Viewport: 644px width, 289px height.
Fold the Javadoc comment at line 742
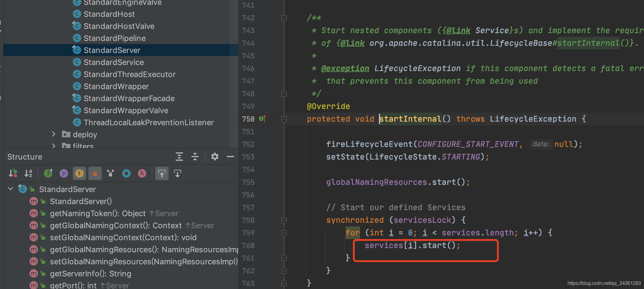pos(284,18)
